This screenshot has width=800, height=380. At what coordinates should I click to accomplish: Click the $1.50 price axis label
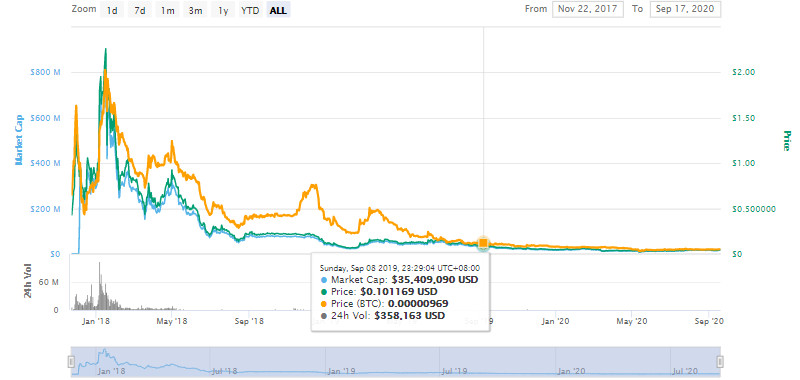743,118
